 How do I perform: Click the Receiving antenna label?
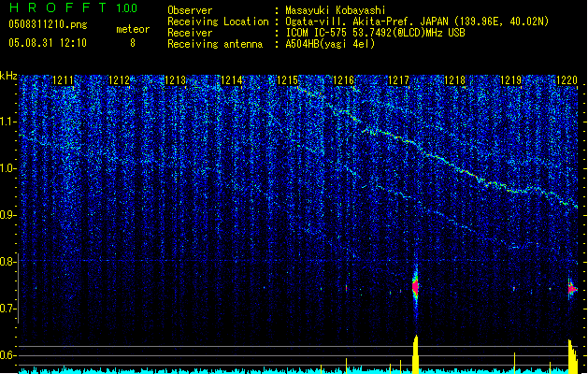coord(215,44)
